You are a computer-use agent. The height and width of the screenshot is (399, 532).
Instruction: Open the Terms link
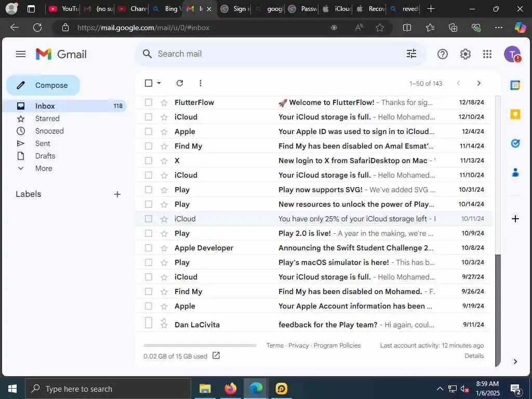coord(275,345)
